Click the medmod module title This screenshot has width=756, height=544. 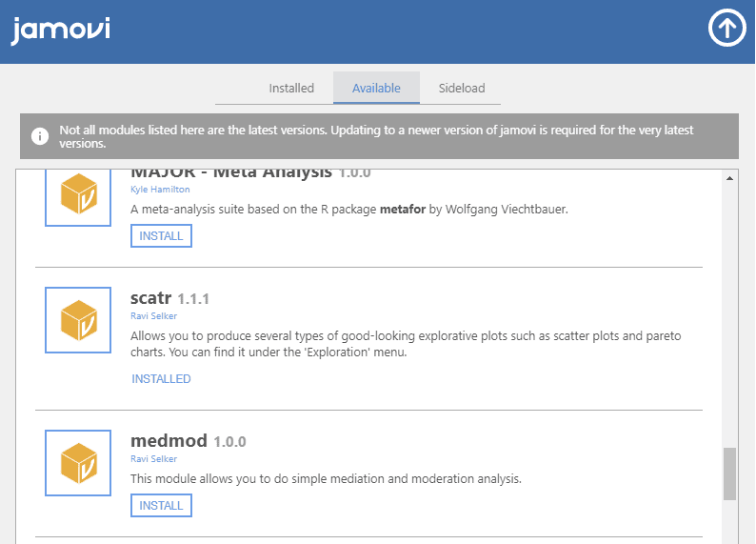(169, 441)
